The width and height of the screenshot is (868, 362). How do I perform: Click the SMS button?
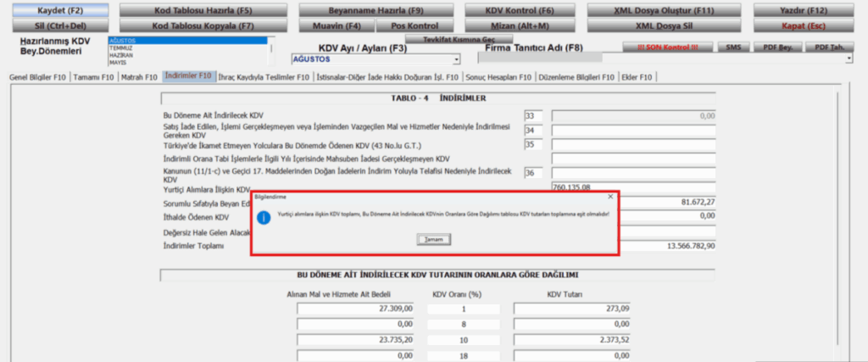(733, 47)
